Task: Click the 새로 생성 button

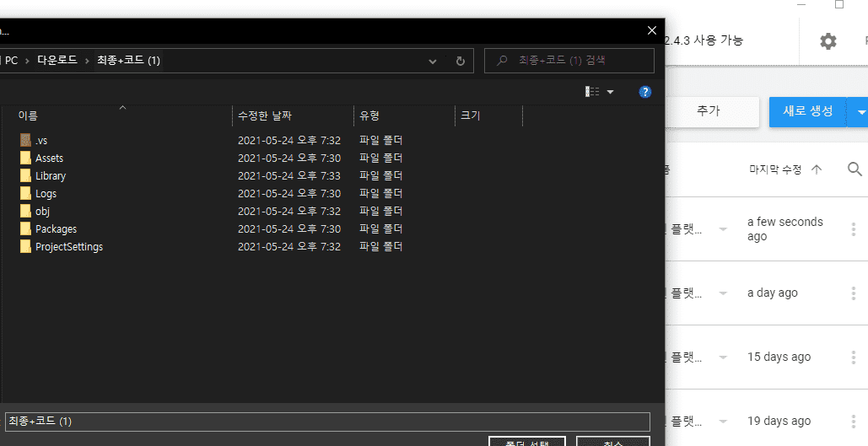Action: [x=807, y=112]
